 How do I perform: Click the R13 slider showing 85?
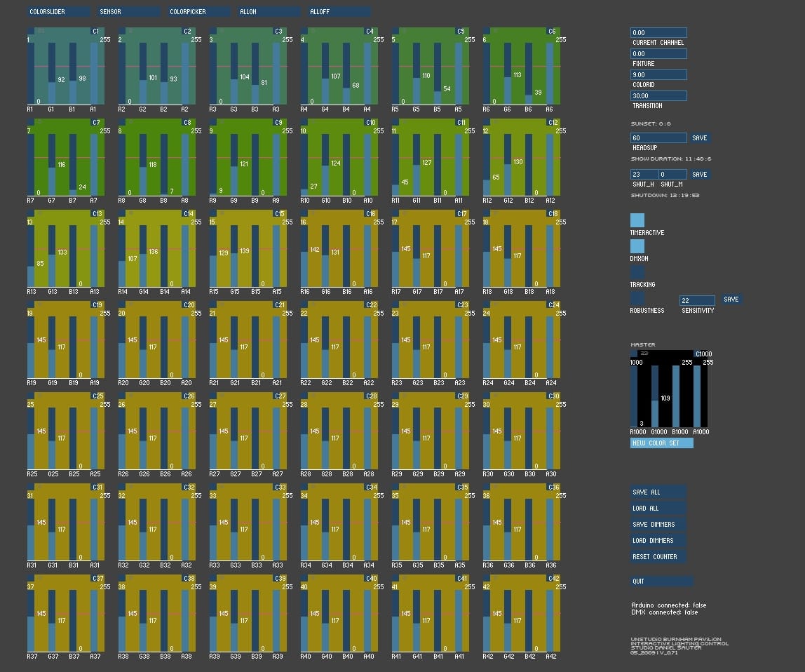[30, 256]
